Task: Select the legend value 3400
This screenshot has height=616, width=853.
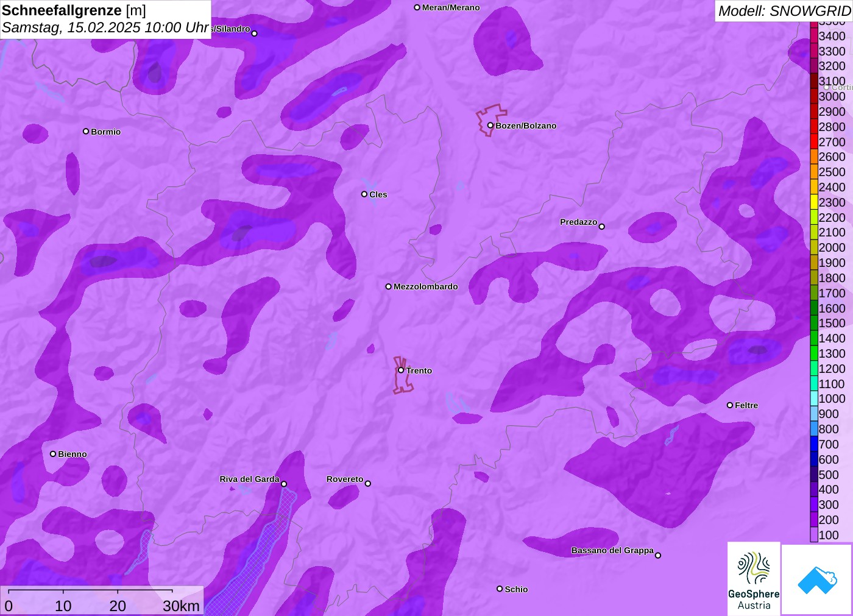Action: 832,36
